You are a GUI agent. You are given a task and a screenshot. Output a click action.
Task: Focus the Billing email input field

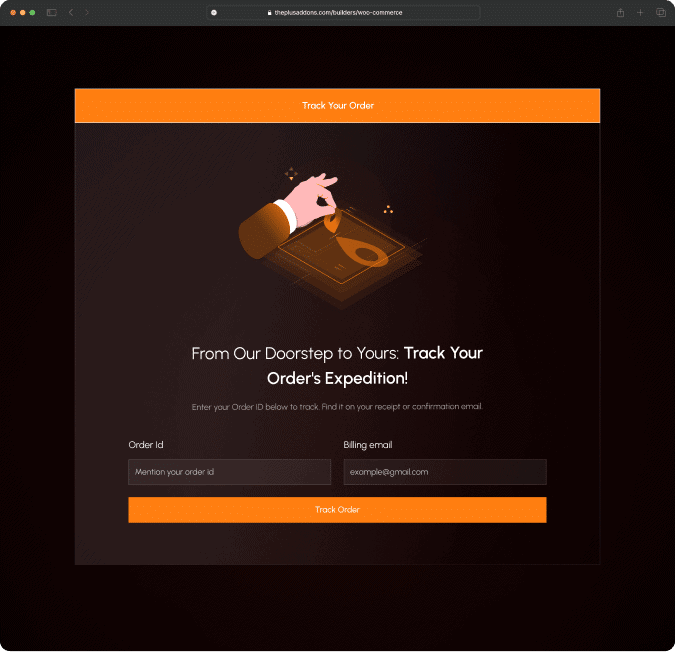[445, 472]
